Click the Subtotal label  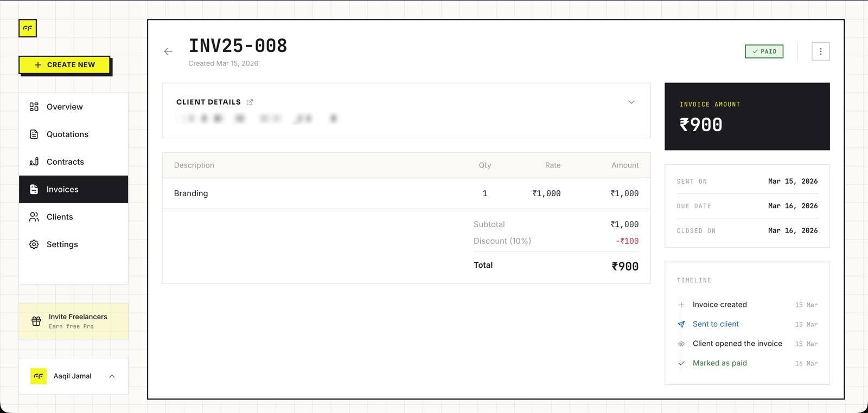coord(489,224)
